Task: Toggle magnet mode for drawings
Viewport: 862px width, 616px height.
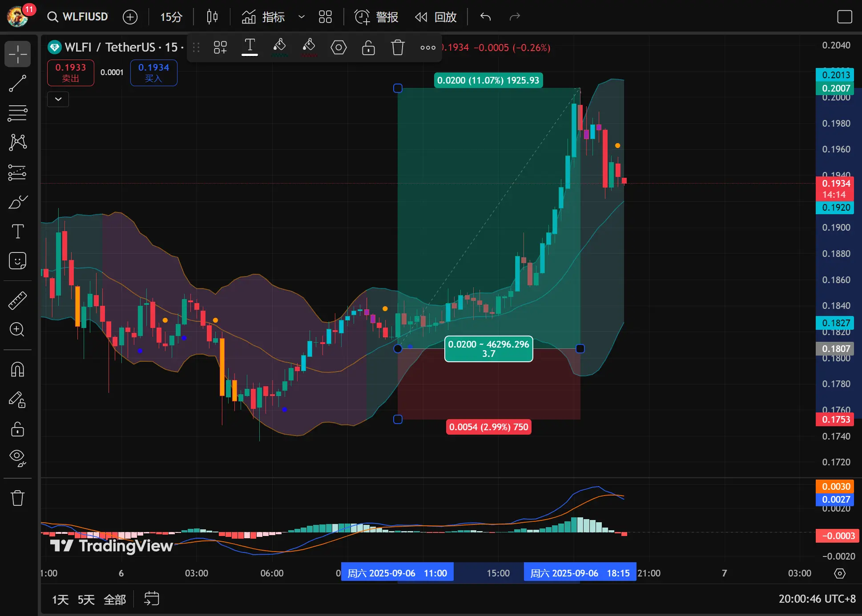Action: 17,369
